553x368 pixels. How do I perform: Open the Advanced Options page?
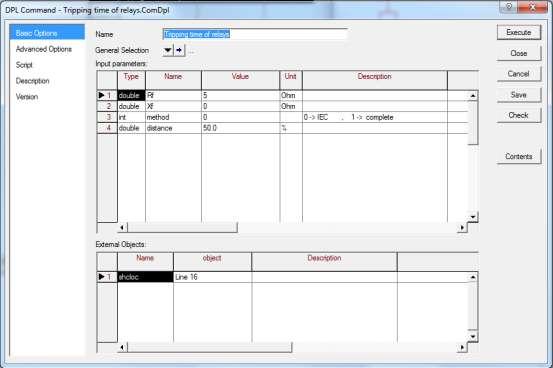pos(44,49)
